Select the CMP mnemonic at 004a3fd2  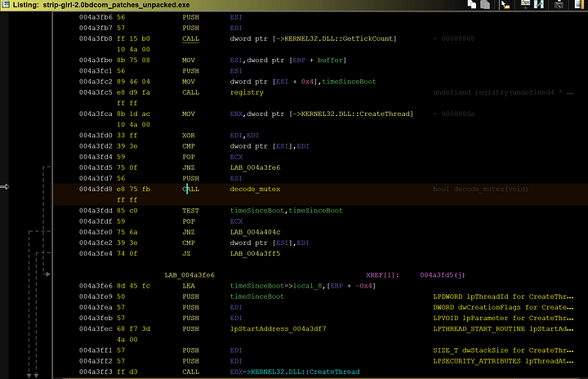(189, 146)
